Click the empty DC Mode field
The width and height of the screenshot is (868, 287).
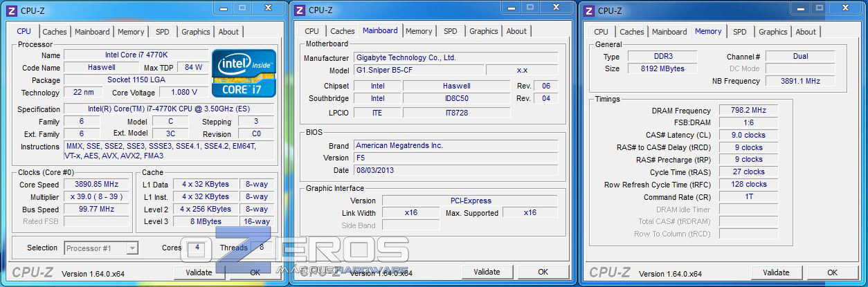(800, 69)
